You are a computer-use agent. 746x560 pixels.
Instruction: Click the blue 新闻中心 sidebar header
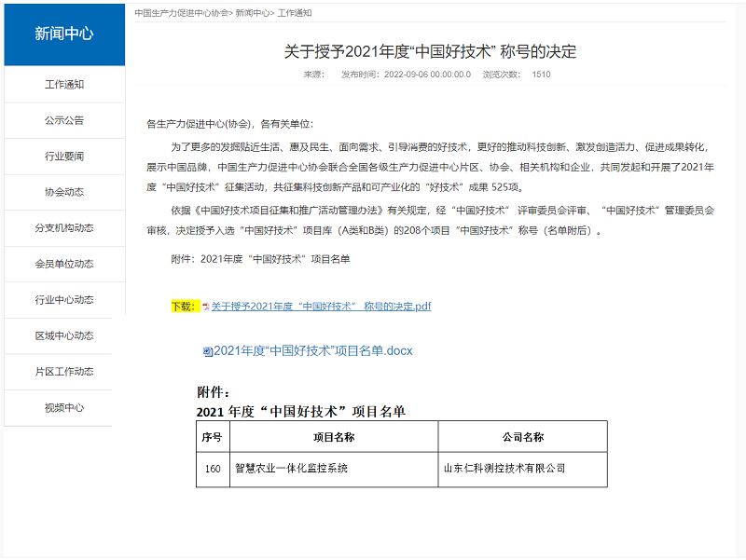(x=64, y=34)
